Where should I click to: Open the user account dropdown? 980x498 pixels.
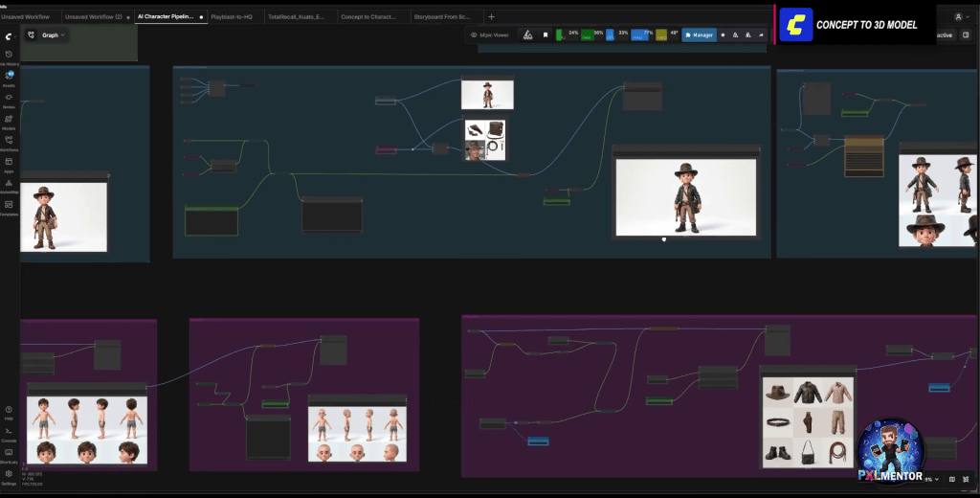coord(960,17)
